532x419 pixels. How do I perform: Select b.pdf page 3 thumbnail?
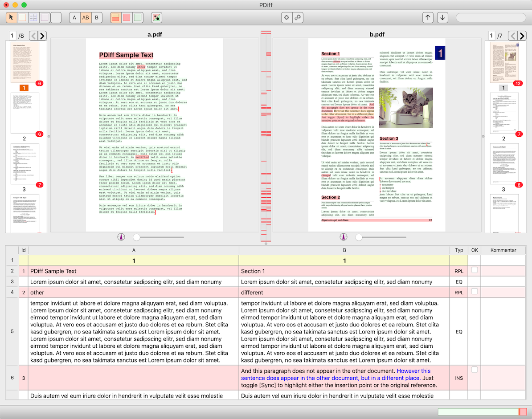coord(504,164)
